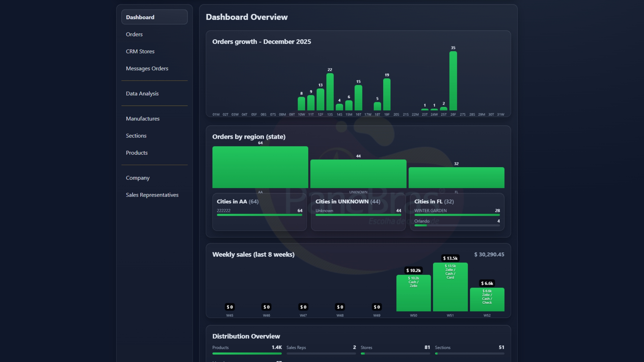The width and height of the screenshot is (644, 362).
Task: Open Sections from sidebar
Action: click(x=136, y=136)
